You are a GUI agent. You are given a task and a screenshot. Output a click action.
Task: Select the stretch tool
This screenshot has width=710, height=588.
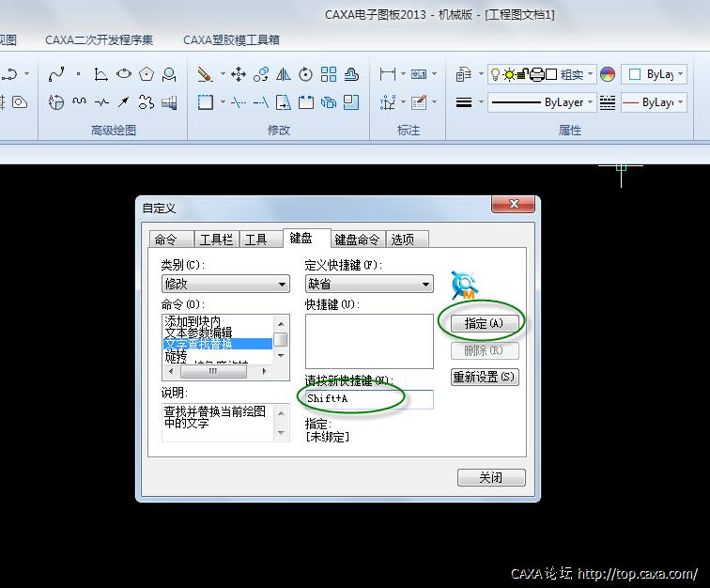284,102
